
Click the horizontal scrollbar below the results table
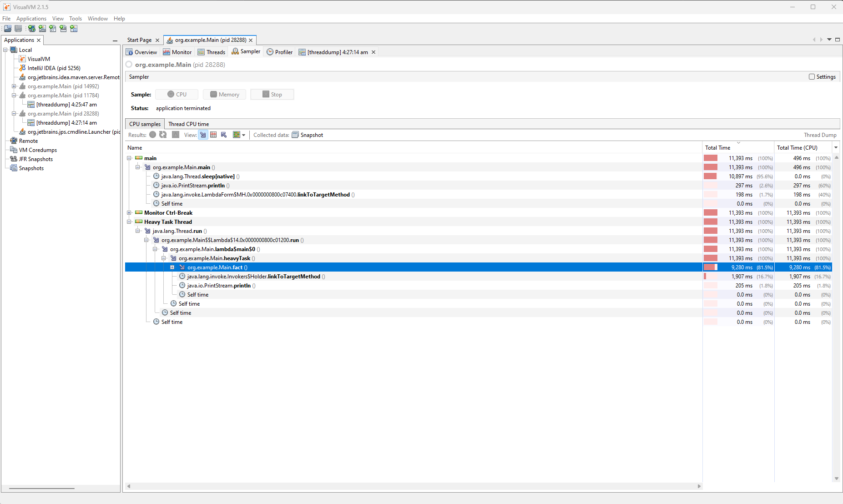(x=409, y=486)
